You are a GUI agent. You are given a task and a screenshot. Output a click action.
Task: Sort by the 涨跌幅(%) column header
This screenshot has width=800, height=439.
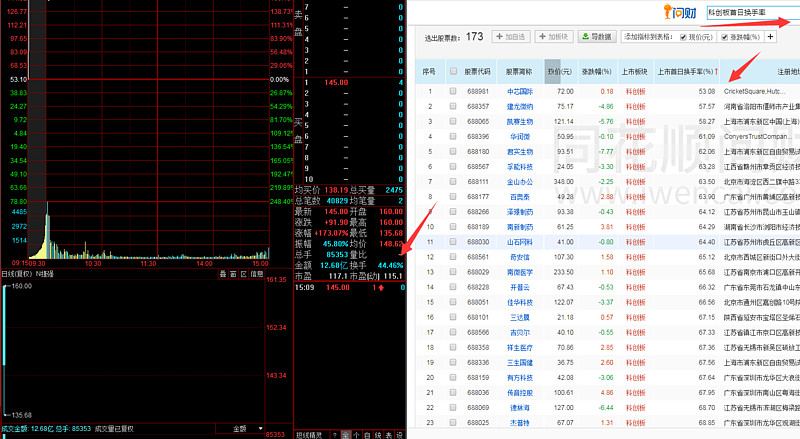[596, 72]
